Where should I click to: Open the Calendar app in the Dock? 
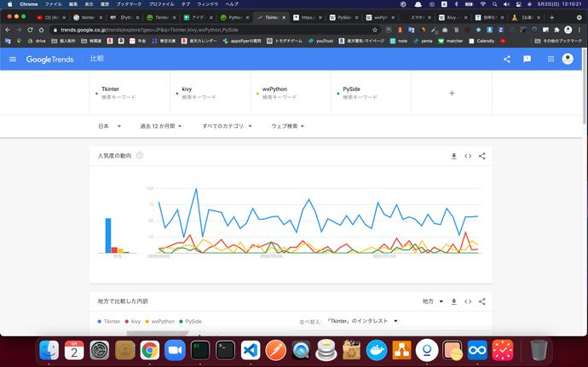point(74,351)
